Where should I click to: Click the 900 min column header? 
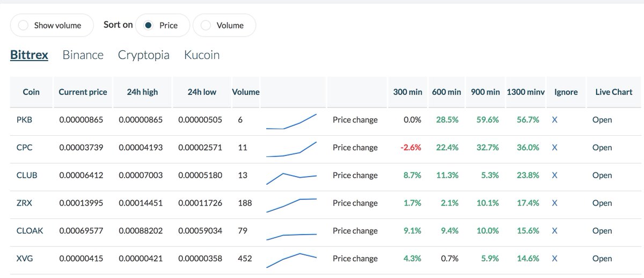[485, 92]
